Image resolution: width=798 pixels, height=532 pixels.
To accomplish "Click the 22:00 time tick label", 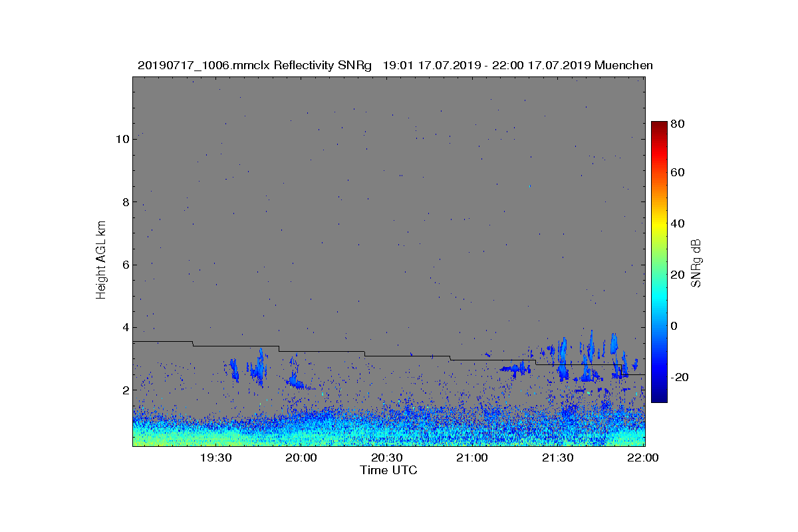I will click(x=644, y=458).
